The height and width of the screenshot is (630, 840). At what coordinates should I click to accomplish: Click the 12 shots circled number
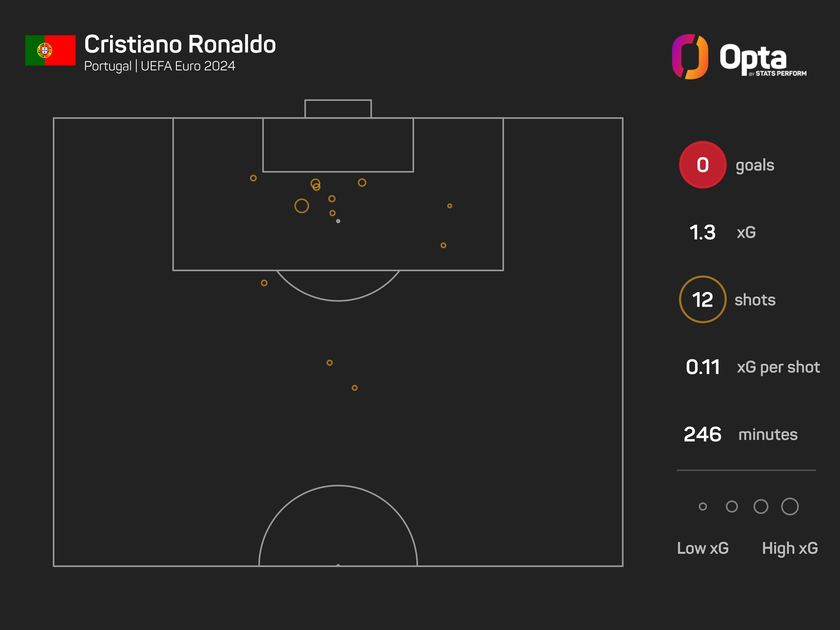pos(702,300)
